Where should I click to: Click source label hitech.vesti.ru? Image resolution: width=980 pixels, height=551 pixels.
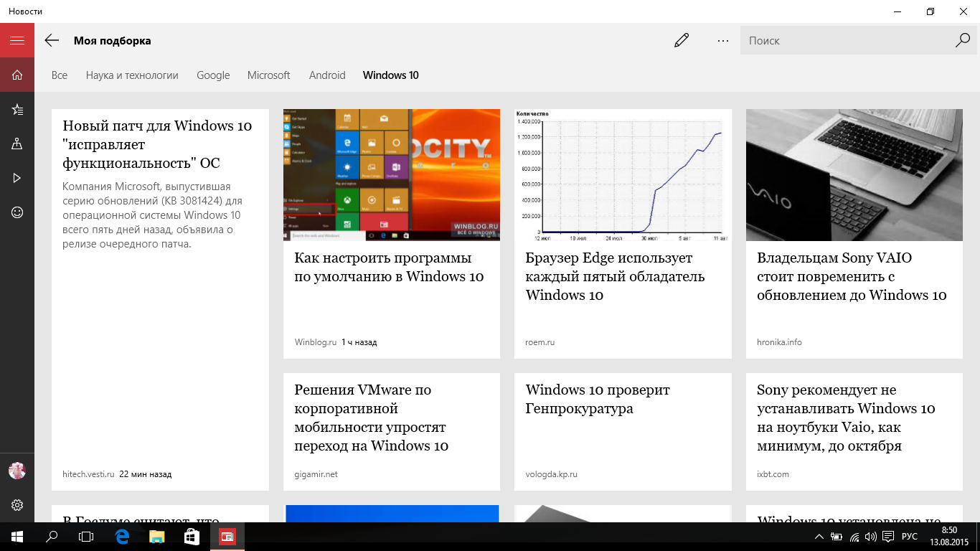tap(88, 474)
